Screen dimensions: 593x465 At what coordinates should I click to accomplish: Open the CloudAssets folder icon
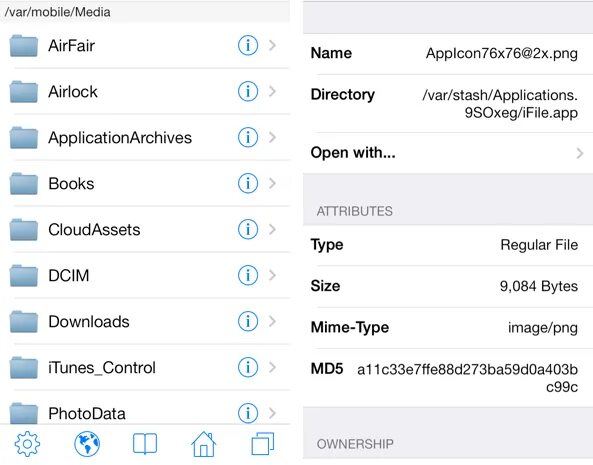point(23,229)
